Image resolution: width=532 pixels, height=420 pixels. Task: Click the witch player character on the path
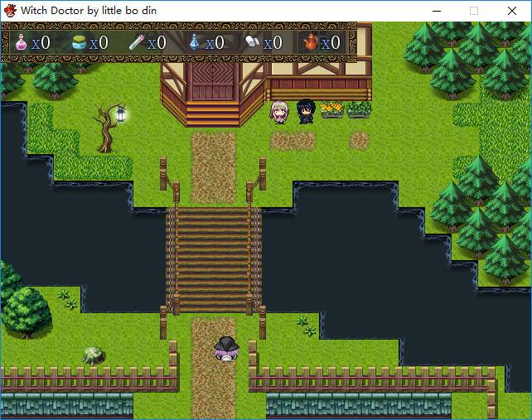point(225,349)
